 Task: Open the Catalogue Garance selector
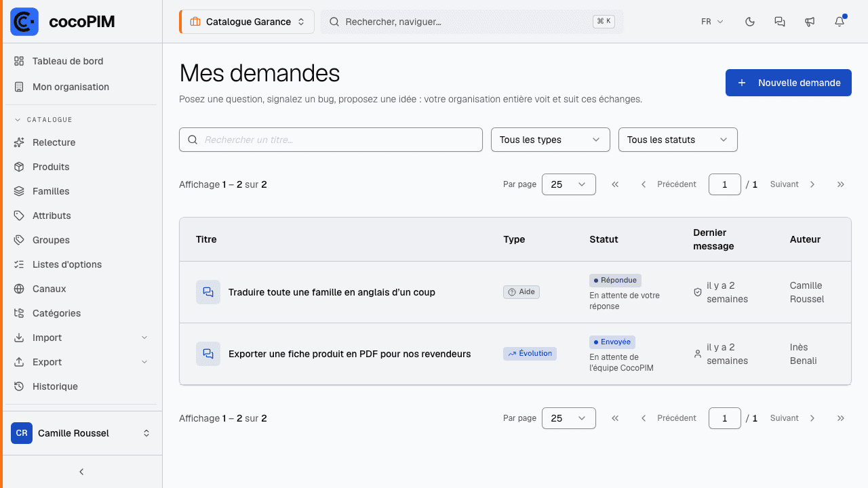pyautogui.click(x=247, y=22)
